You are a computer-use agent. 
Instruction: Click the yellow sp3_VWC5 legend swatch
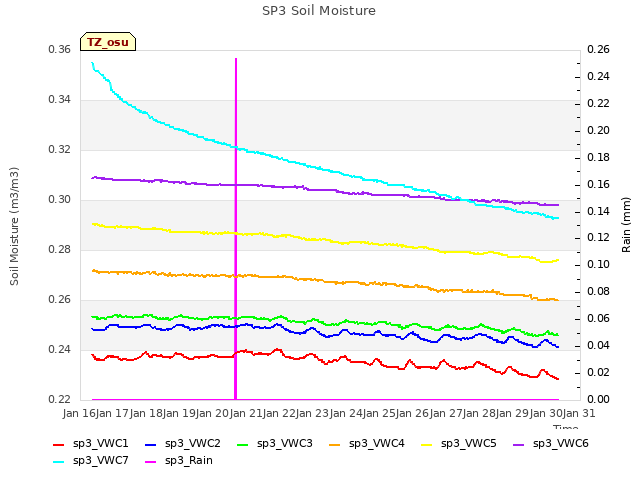pyautogui.click(x=427, y=444)
